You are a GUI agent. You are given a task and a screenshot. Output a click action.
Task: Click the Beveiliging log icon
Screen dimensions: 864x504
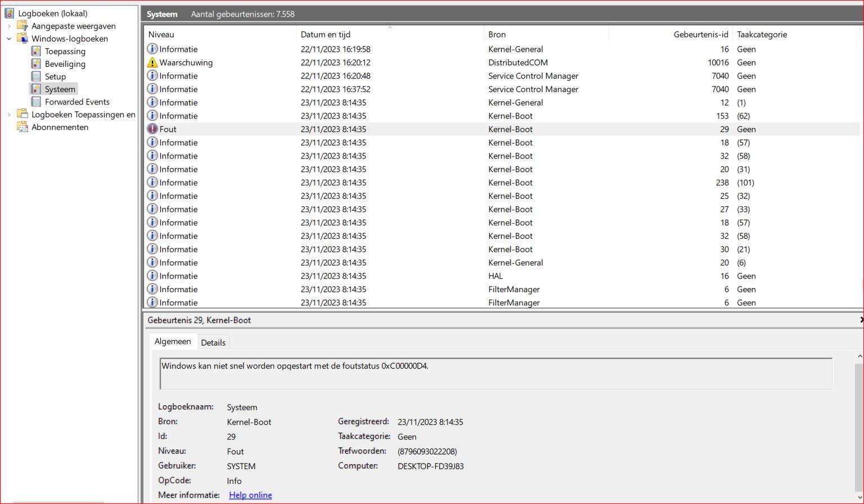point(36,64)
